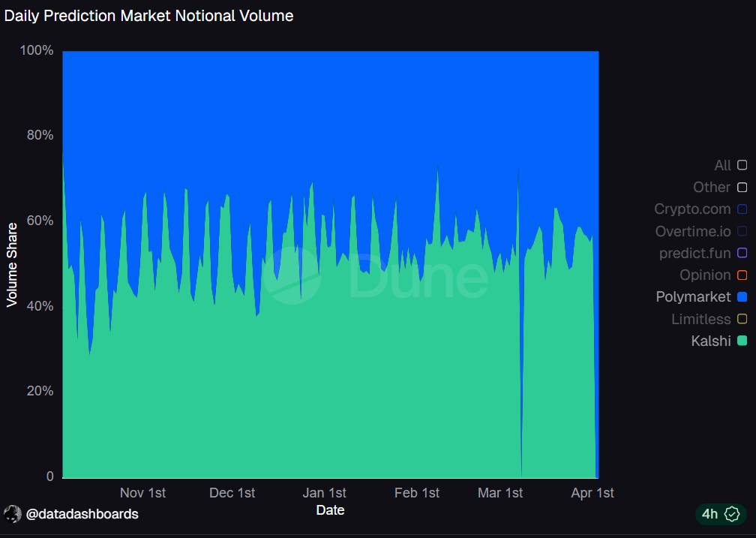Screen dimensions: 756x538
Task: Click the 'Polymarket' legend label
Action: pos(693,296)
